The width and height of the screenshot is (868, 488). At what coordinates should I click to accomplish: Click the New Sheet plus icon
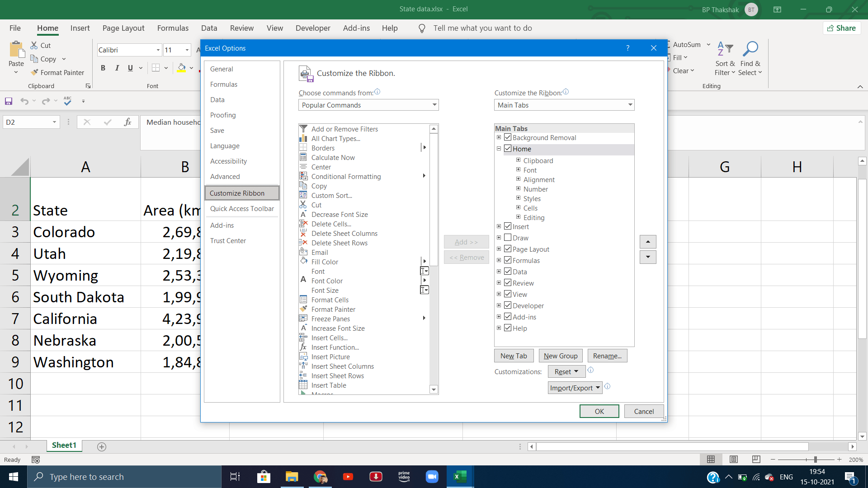pos(102,446)
